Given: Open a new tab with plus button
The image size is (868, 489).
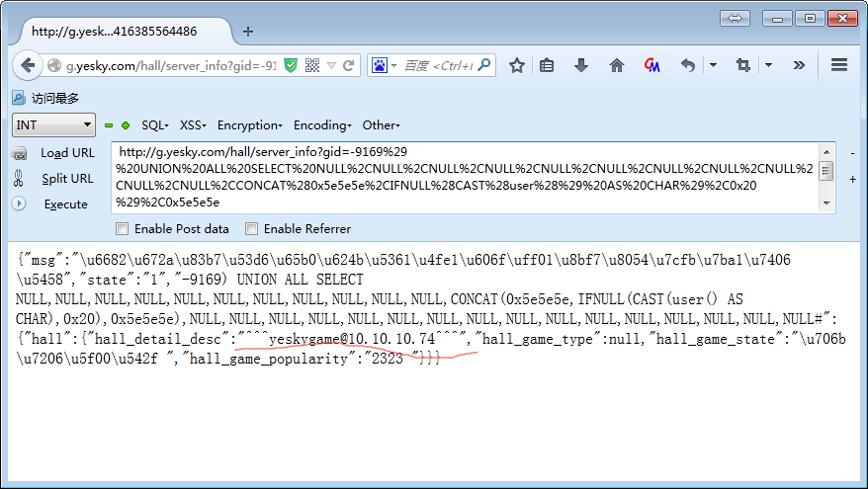Looking at the screenshot, I should (x=248, y=32).
